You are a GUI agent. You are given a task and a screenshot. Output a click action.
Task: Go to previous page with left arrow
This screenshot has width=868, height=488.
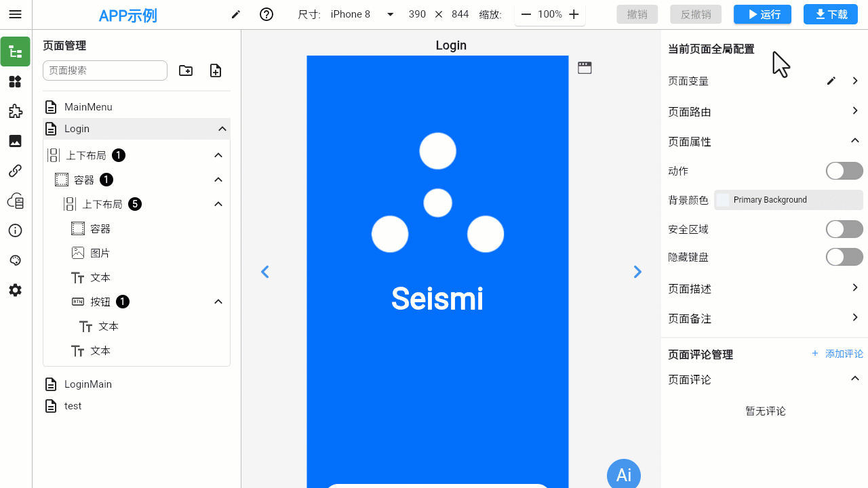[265, 272]
